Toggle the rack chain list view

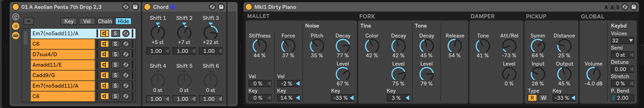16,26
